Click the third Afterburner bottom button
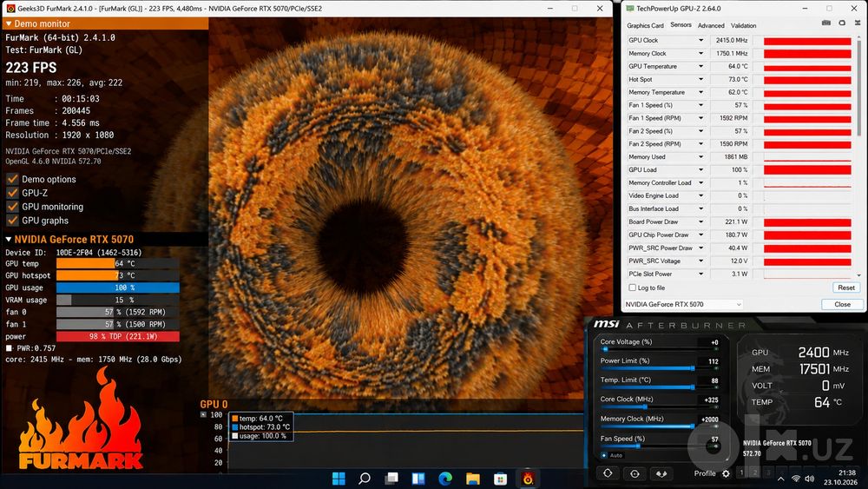868x489 pixels. tap(661, 473)
